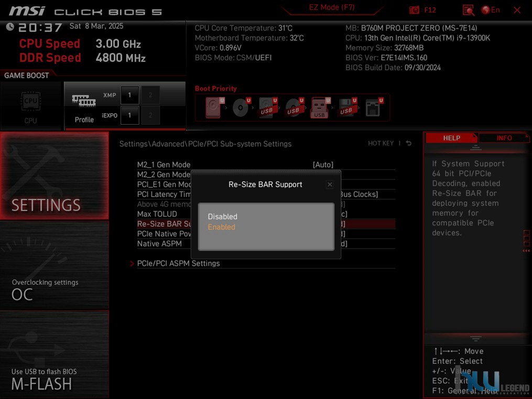Image resolution: width=532 pixels, height=399 pixels.
Task: Click the help panel's bottom scroll handle
Action: [476, 338]
